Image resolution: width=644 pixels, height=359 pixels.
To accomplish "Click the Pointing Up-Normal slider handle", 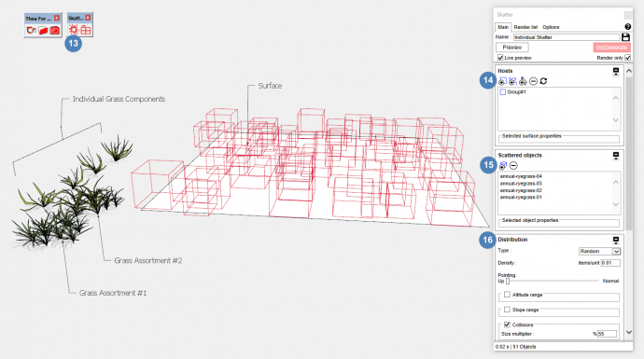I will point(508,281).
